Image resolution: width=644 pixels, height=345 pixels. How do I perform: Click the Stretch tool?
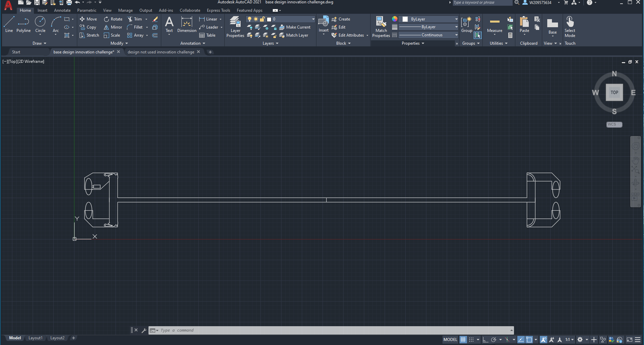pyautogui.click(x=89, y=35)
